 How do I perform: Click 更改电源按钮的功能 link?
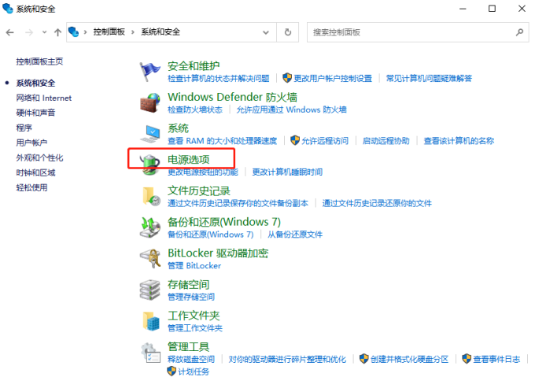pyautogui.click(x=203, y=172)
